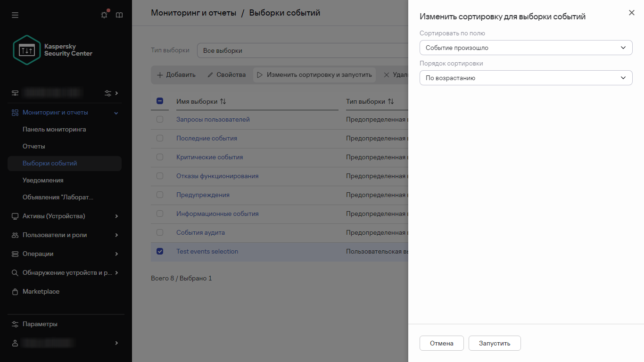Collapse the Мониторинг и отчеты section
This screenshot has height=362, width=644.
(x=116, y=112)
